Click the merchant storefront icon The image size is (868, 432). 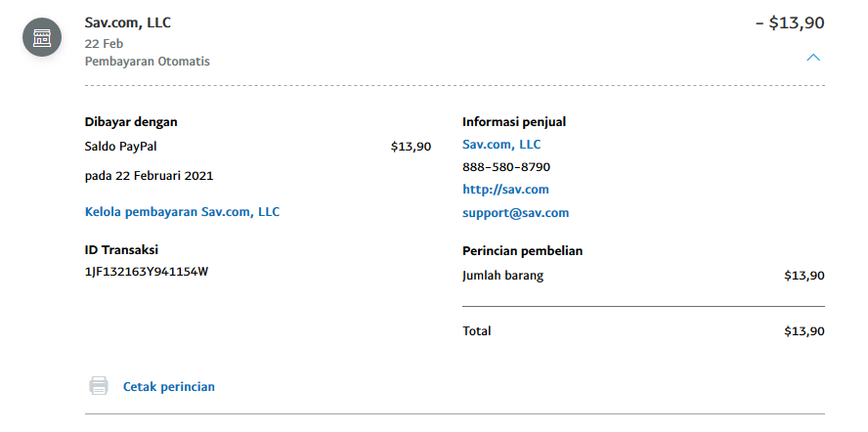42,38
